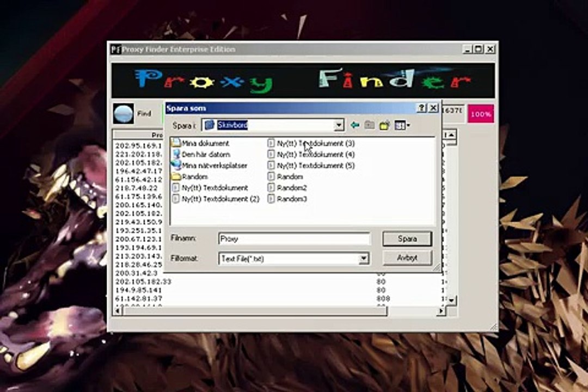Open the view menu icon in dialog

[402, 125]
